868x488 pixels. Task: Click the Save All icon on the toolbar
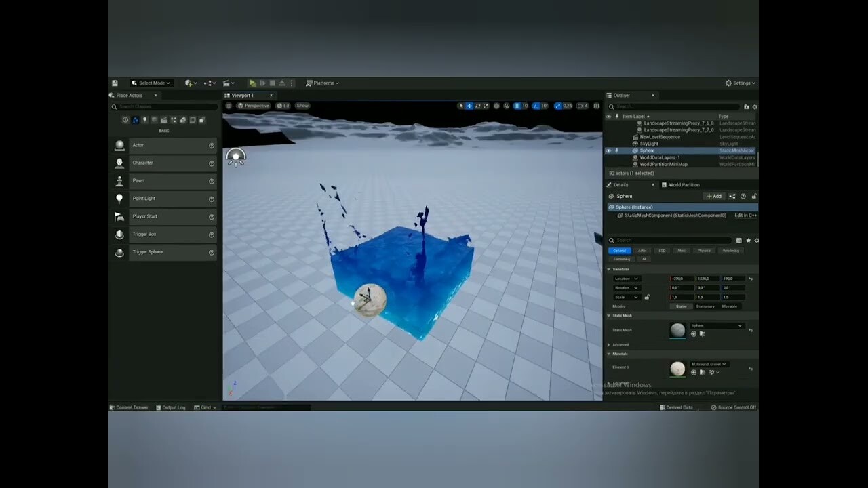click(115, 83)
